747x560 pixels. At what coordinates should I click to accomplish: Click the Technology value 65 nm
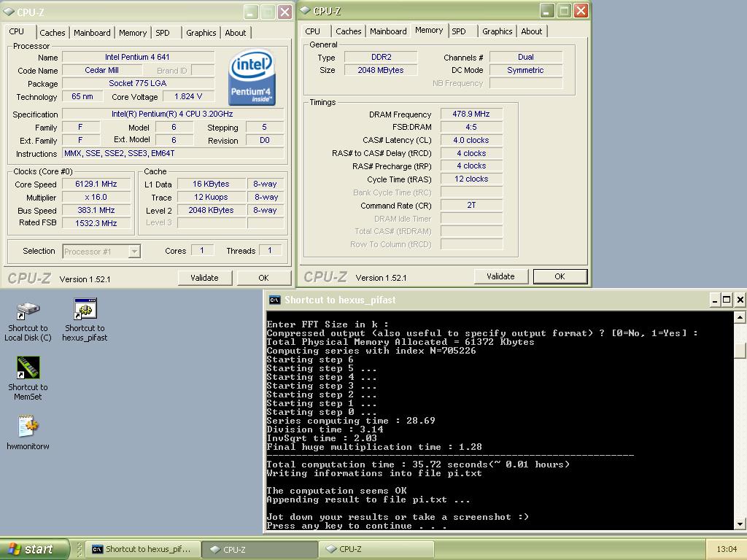pos(82,97)
